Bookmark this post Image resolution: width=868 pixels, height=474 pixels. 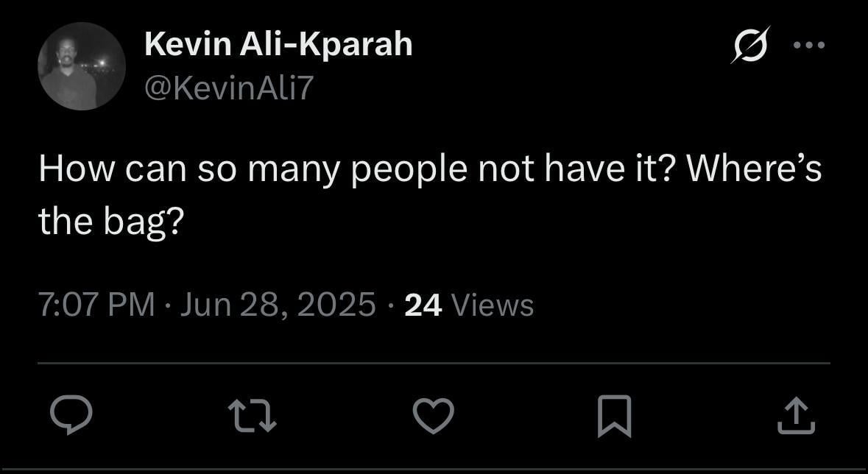[x=615, y=414]
